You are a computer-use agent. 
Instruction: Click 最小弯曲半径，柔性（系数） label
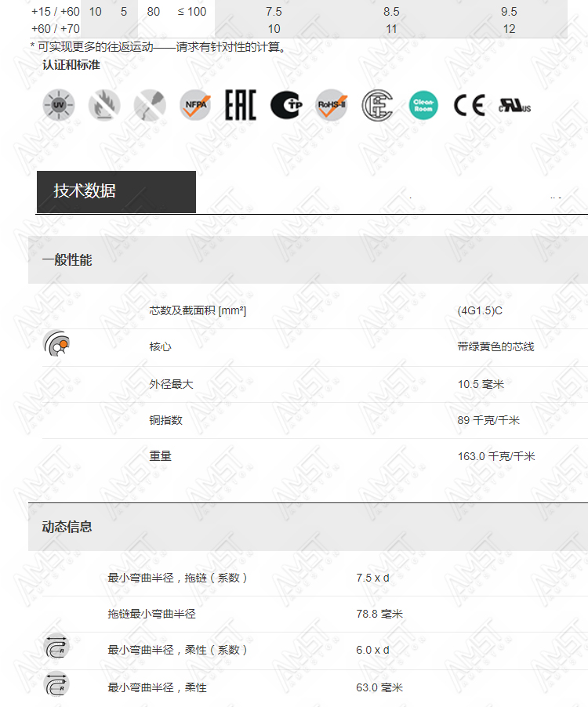point(177,651)
